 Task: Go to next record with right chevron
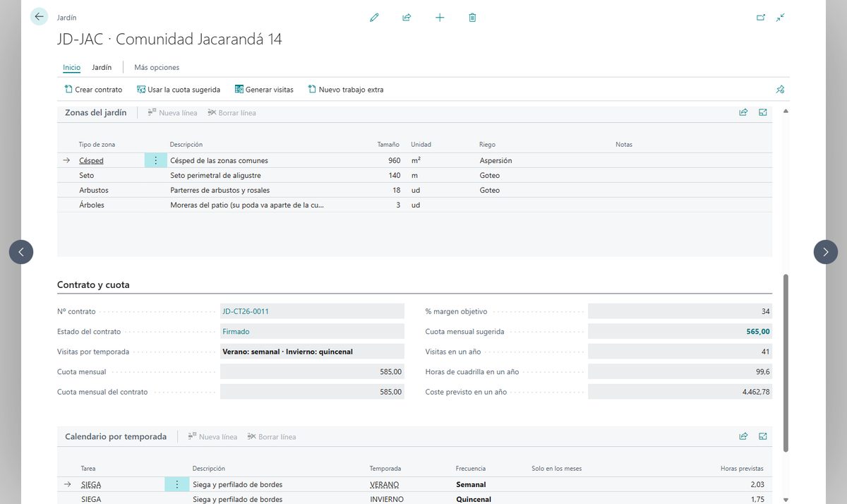tap(826, 252)
